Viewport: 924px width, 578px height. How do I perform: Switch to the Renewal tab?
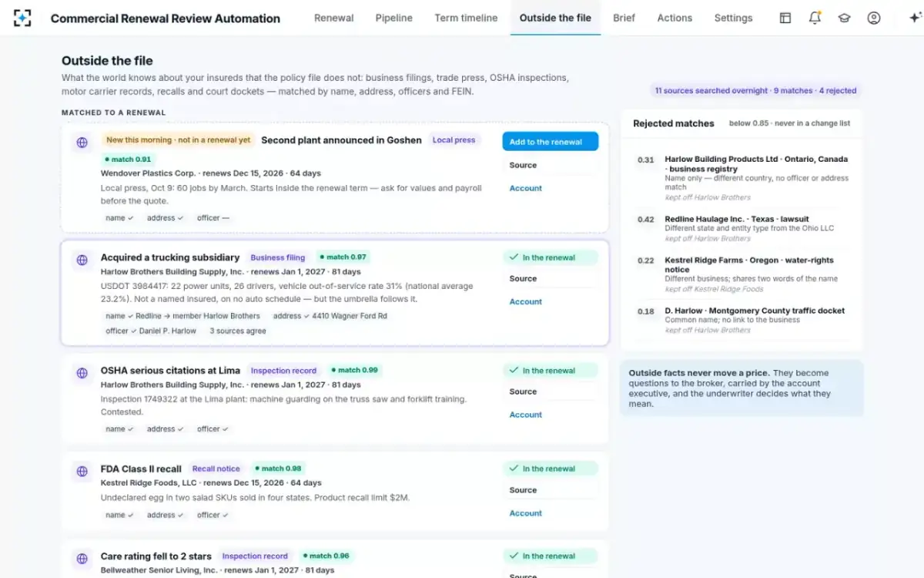click(333, 18)
